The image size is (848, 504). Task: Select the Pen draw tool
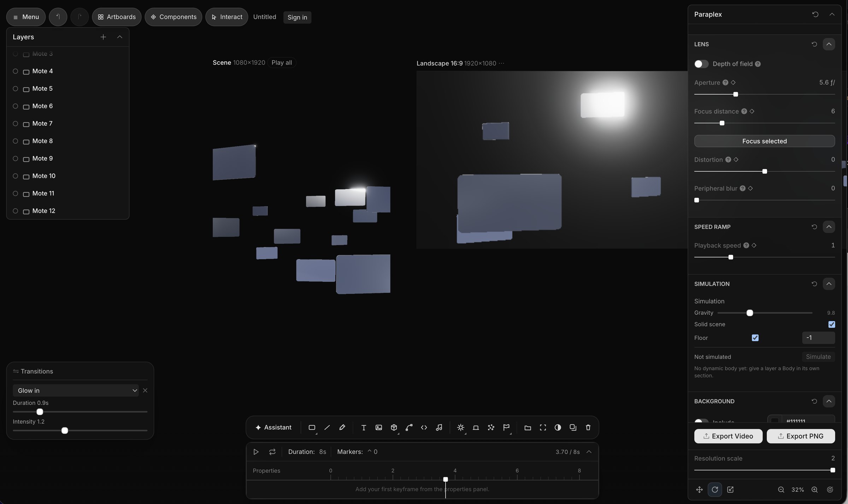click(x=342, y=427)
